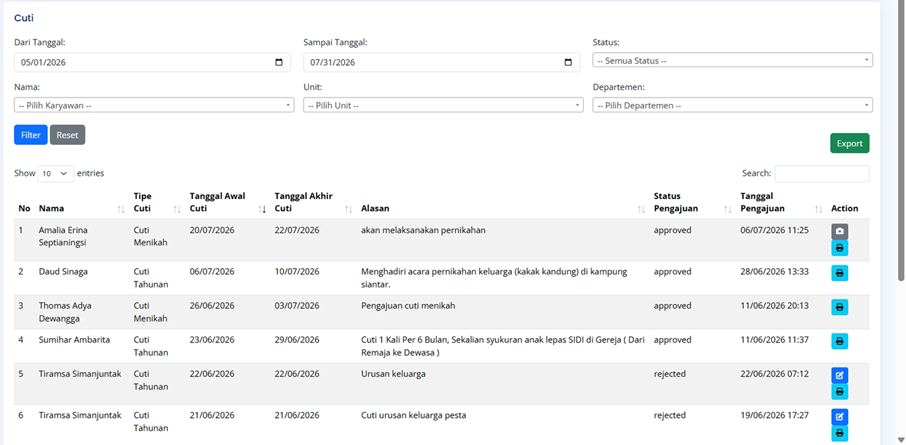Sort by Tanggal Pengajuan column
The height and width of the screenshot is (445, 906).
tap(818, 210)
